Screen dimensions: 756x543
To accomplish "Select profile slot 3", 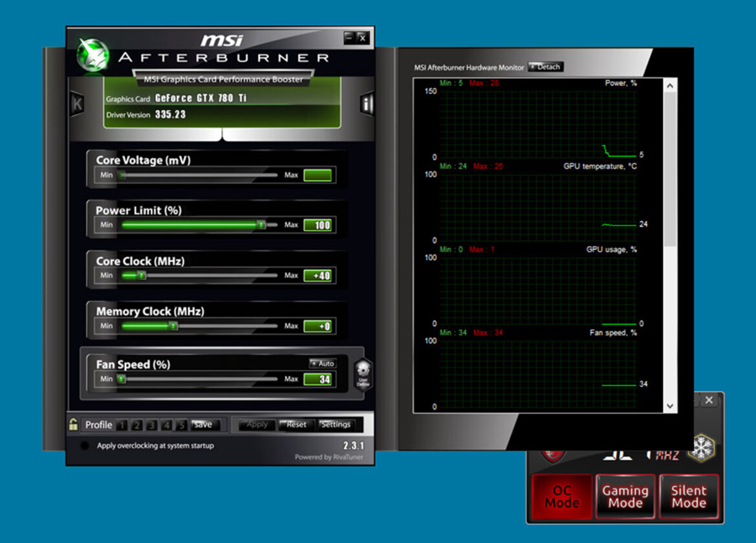I will [x=151, y=425].
